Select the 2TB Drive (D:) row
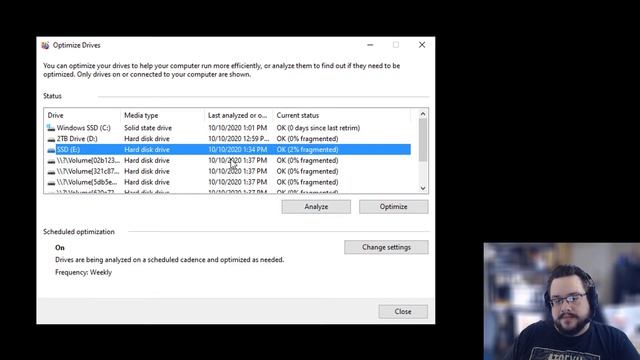The width and height of the screenshot is (640, 360). tap(229, 139)
